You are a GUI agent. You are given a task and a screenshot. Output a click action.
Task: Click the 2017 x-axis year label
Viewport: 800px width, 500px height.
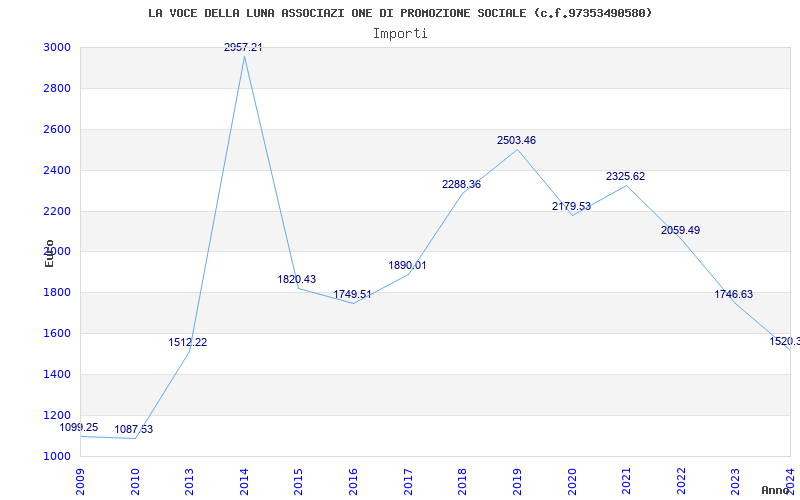(x=408, y=482)
